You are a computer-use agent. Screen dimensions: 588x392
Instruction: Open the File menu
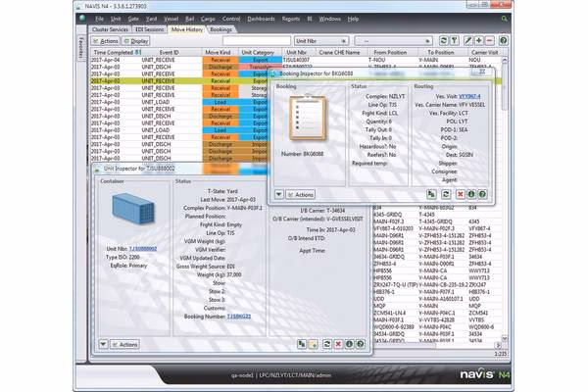pyautogui.click(x=99, y=19)
